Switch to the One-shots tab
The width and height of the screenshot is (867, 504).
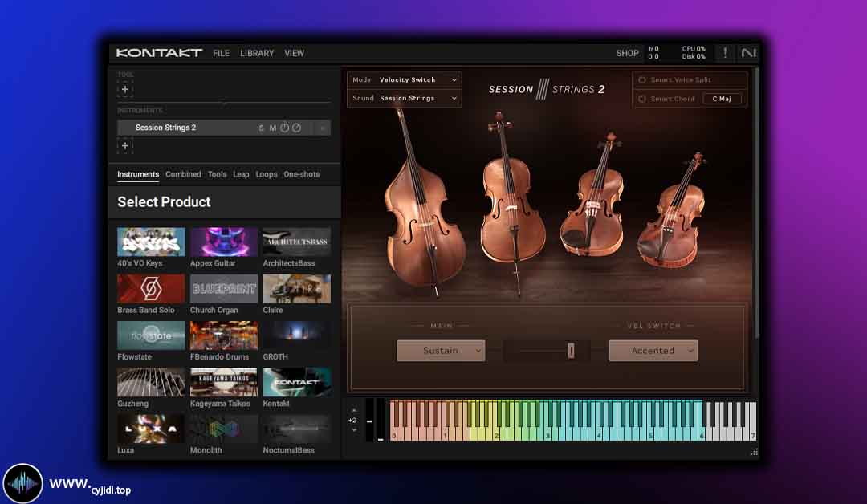tap(301, 174)
